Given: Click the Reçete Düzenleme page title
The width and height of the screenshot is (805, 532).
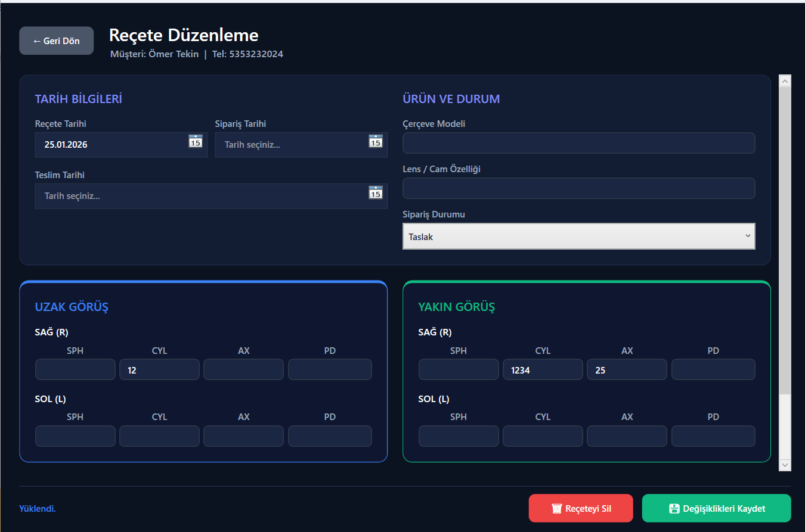Looking at the screenshot, I should (x=184, y=35).
